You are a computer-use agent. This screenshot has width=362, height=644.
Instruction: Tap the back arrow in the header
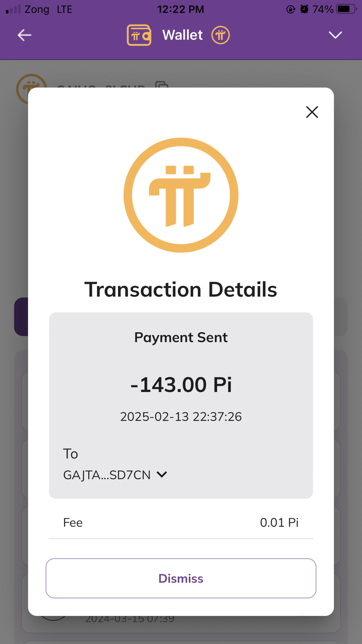[24, 35]
